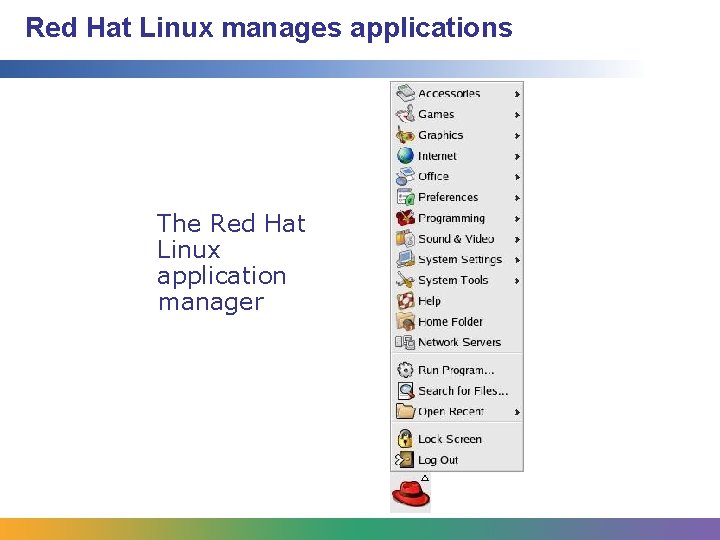Click the text 'The Red Hat Linux application manager'
This screenshot has height=540, width=720.
(x=231, y=262)
